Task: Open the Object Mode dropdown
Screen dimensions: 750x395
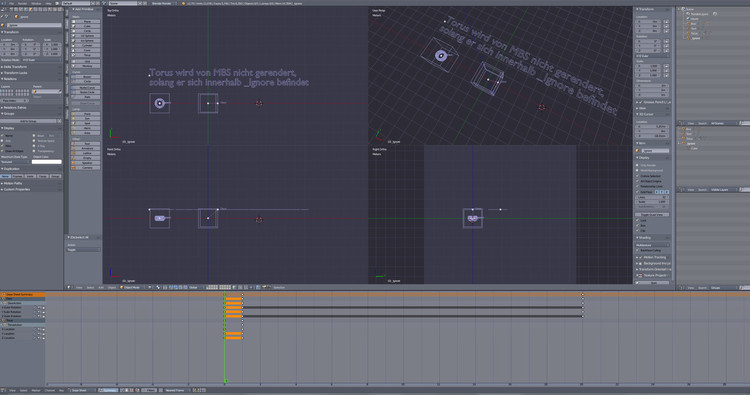Action: [x=132, y=287]
